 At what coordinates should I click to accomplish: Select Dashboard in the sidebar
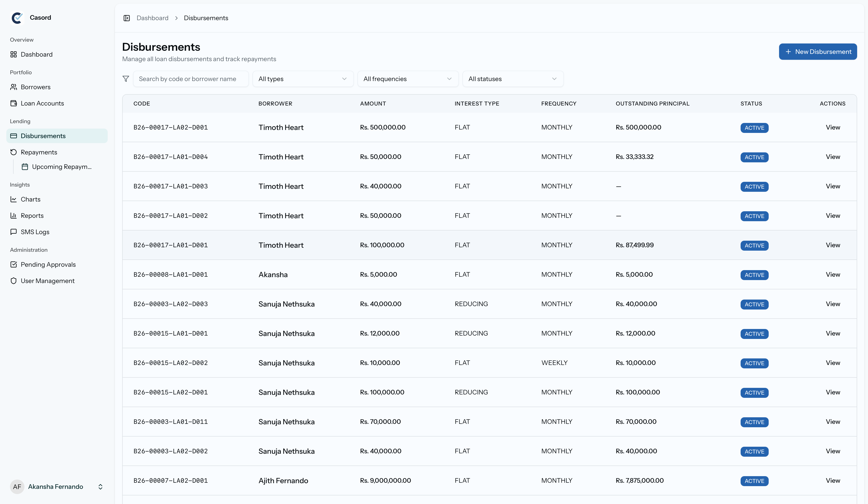tap(36, 55)
